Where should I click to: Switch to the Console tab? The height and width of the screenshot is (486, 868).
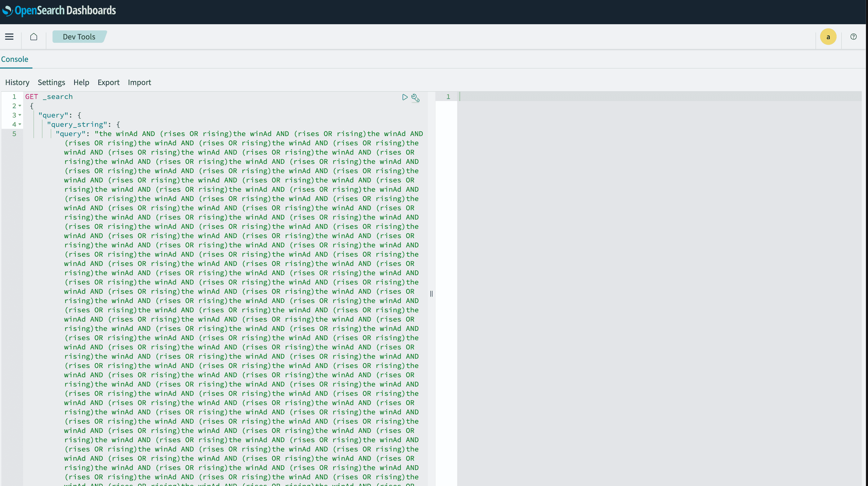[14, 59]
